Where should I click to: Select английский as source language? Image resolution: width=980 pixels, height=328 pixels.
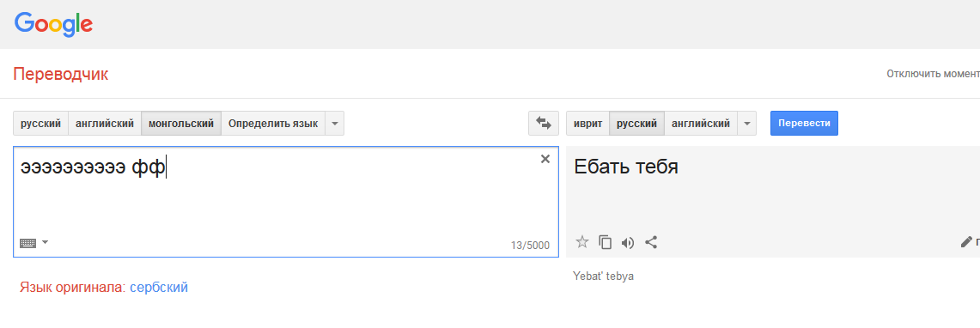pyautogui.click(x=105, y=123)
